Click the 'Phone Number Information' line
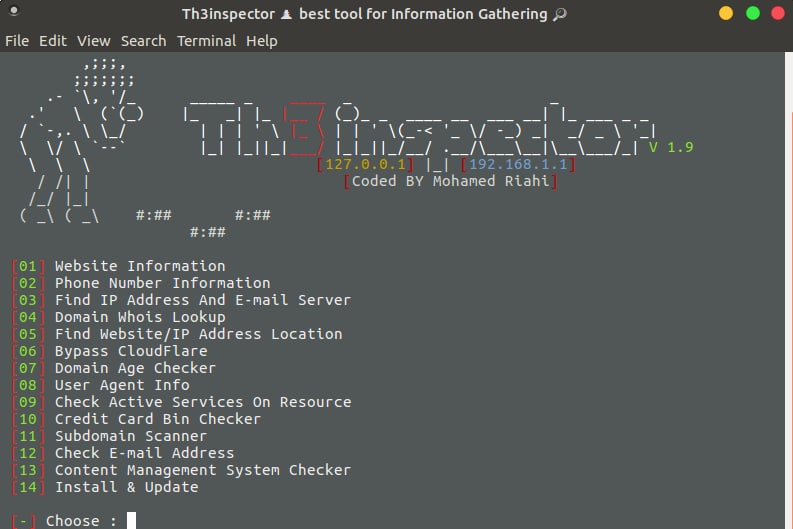This screenshot has width=793, height=529. coord(162,283)
